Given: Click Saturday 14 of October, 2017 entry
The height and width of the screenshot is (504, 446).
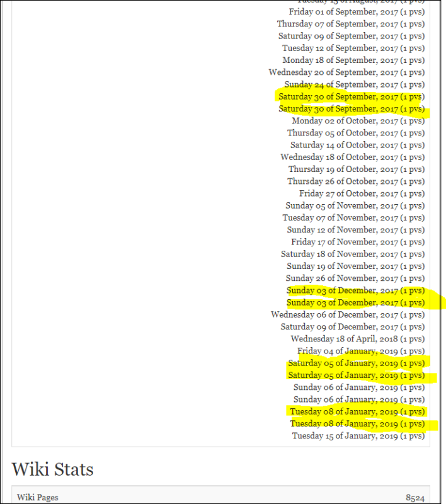Looking at the screenshot, I should pyautogui.click(x=358, y=146).
